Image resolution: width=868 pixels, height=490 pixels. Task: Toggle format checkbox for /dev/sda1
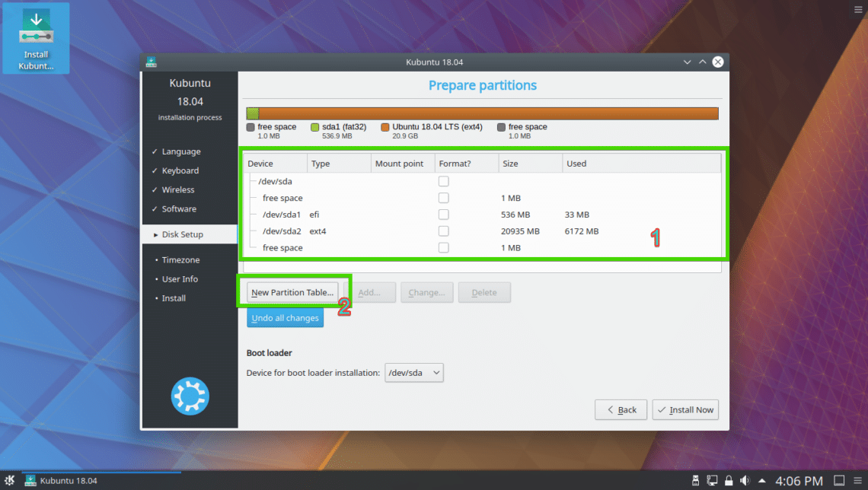click(443, 215)
